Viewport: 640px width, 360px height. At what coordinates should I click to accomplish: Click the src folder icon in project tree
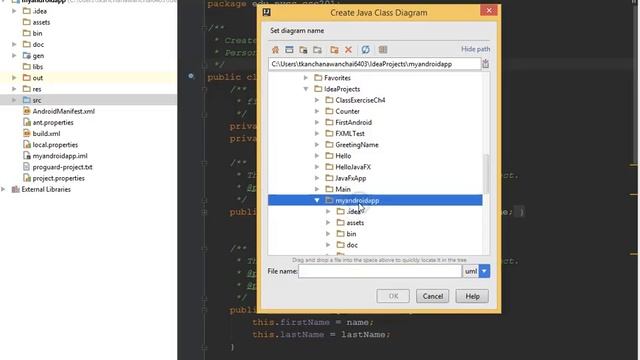(27, 100)
